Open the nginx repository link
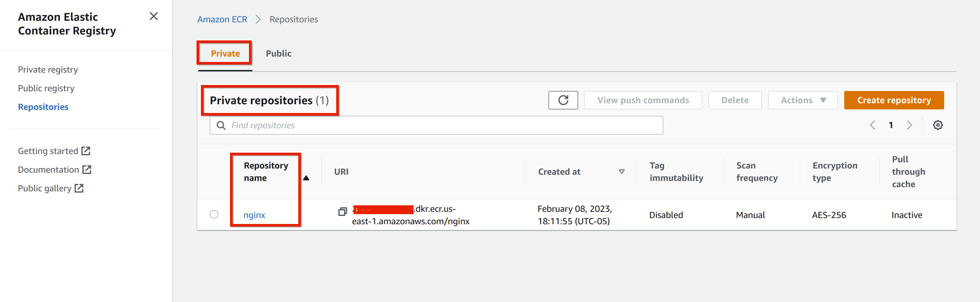 (x=254, y=215)
